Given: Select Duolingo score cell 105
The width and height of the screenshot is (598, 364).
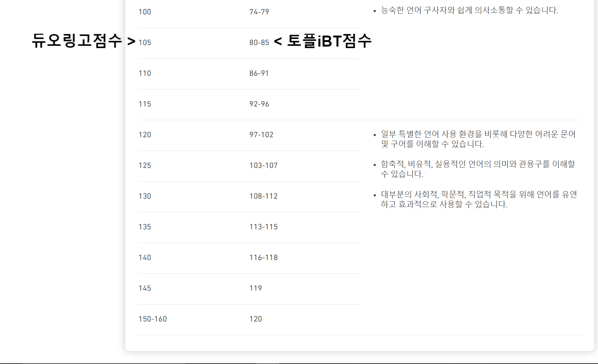Looking at the screenshot, I should 145,42.
